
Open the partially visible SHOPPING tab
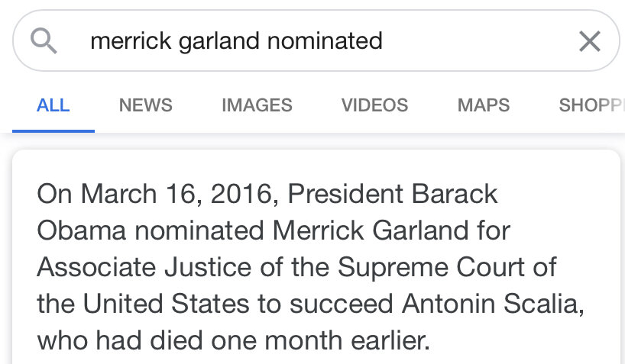(590, 105)
